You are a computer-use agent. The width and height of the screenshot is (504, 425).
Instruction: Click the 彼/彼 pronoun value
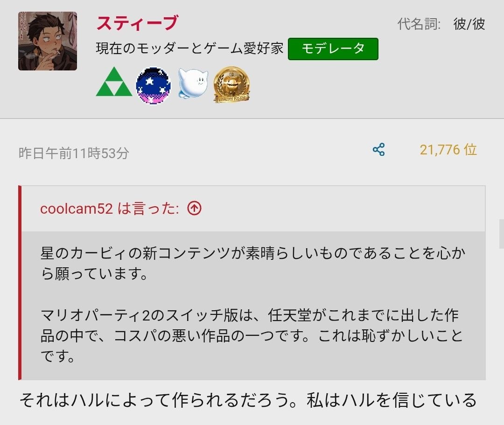[x=469, y=24]
